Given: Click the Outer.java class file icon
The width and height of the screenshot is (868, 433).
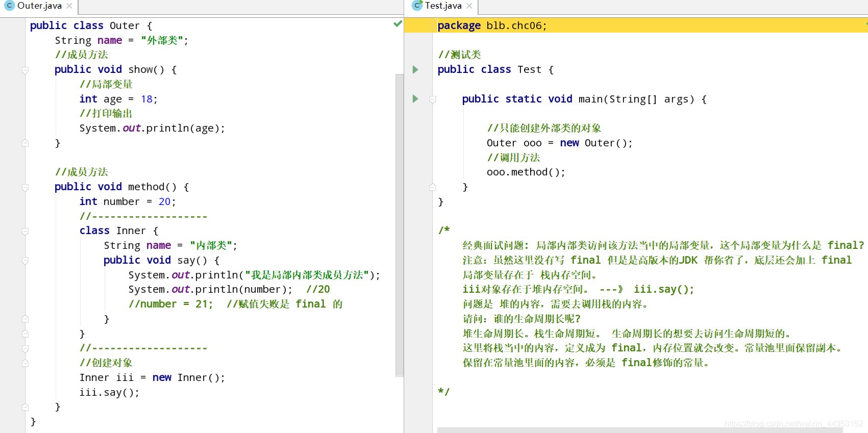Looking at the screenshot, I should pyautogui.click(x=9, y=6).
